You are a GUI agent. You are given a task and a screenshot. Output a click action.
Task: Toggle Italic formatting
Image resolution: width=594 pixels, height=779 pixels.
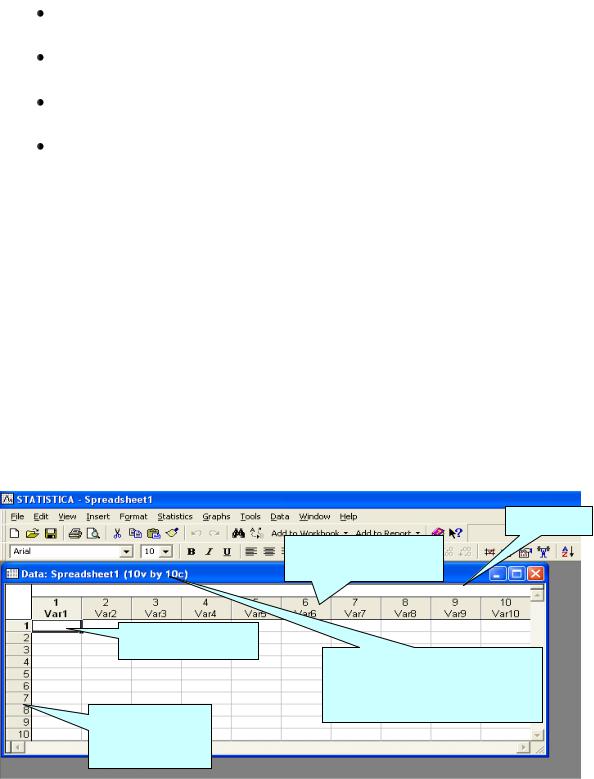pyautogui.click(x=209, y=551)
